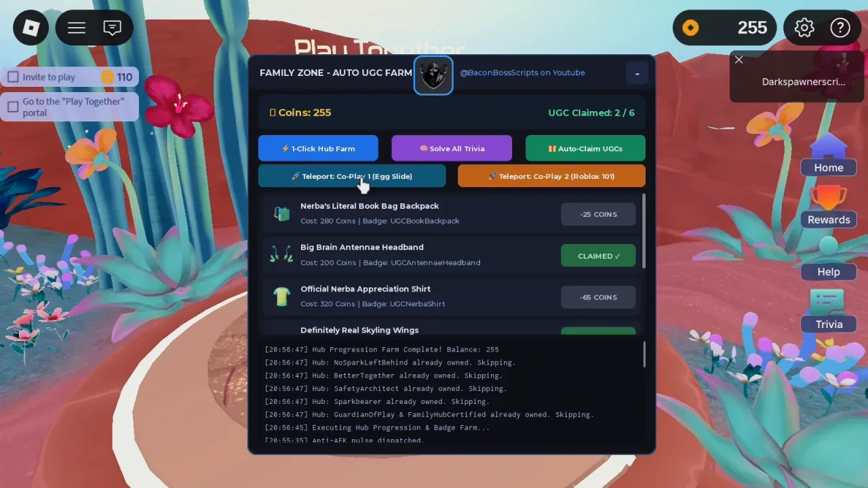Click Definitely Real Skyling Wings title
Viewport: 868px width, 488px height.
click(359, 330)
